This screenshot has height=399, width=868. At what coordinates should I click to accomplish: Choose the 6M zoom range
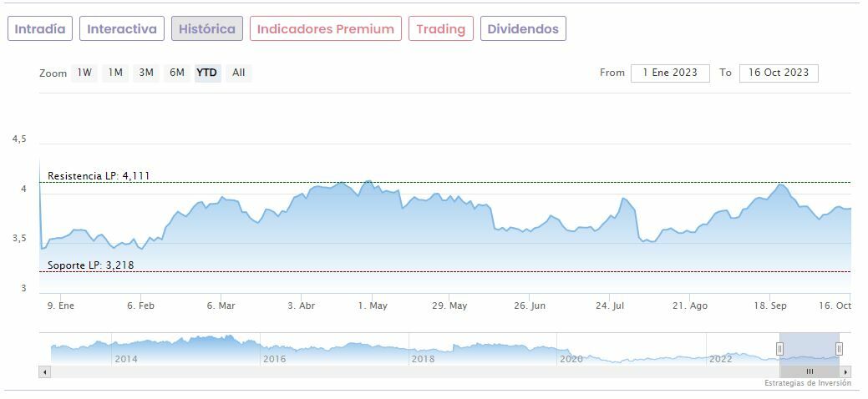(177, 73)
